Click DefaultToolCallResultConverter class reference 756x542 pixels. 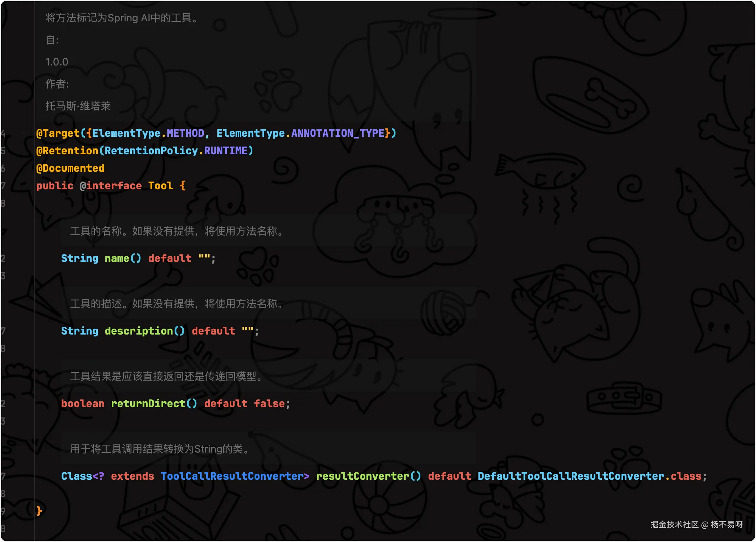coord(571,476)
